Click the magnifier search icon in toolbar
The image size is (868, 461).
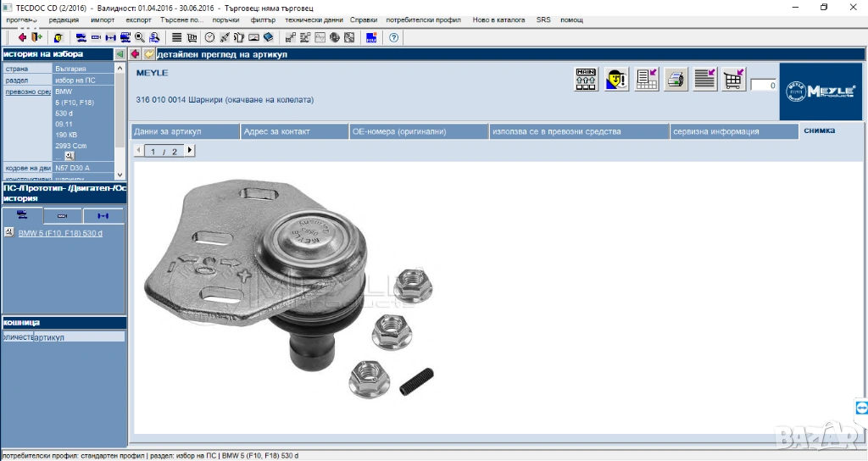pos(139,37)
